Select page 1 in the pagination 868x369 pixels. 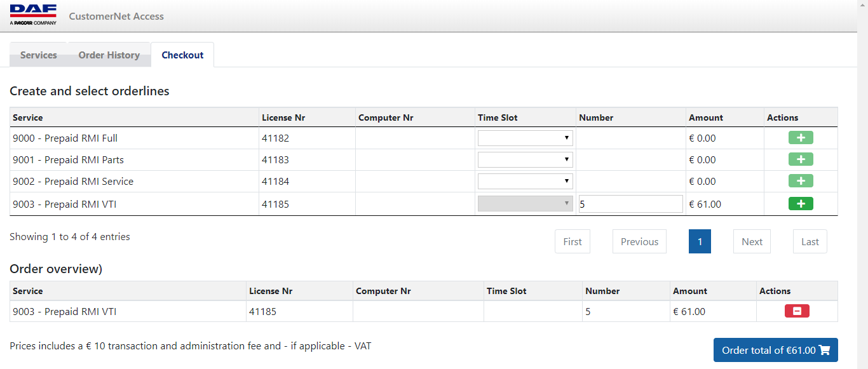click(700, 241)
